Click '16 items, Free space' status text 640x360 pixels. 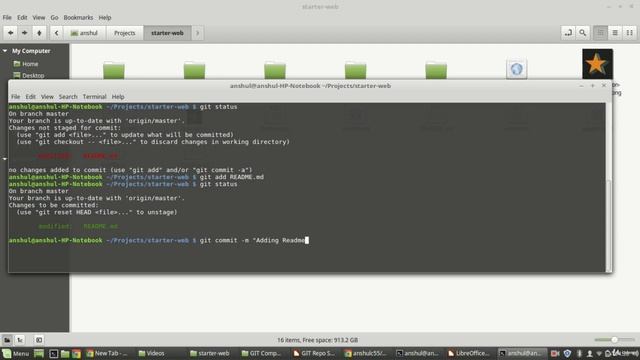(x=318, y=340)
